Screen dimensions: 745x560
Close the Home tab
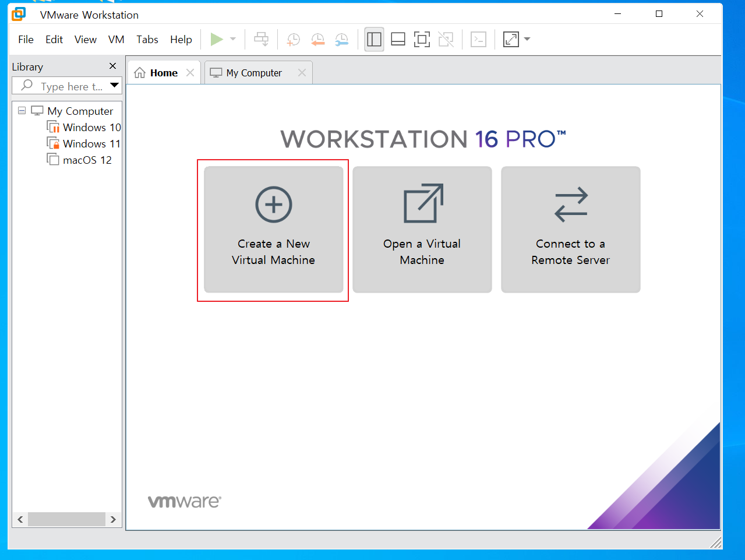point(190,73)
